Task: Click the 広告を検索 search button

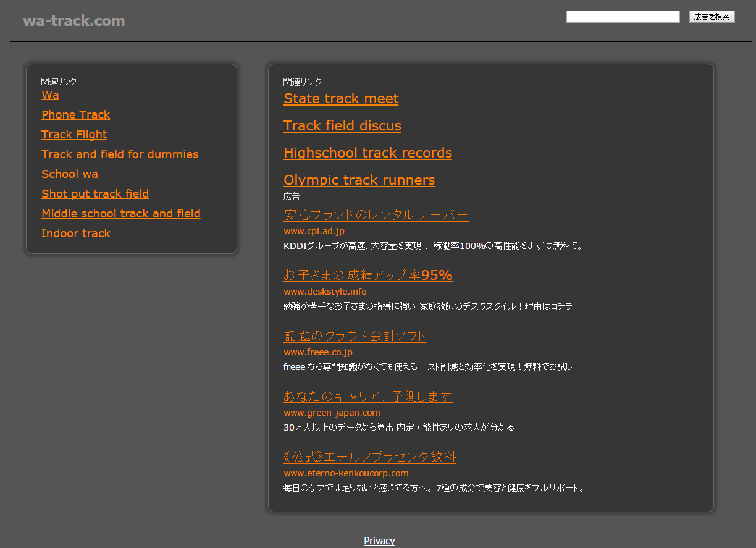Action: coord(712,17)
